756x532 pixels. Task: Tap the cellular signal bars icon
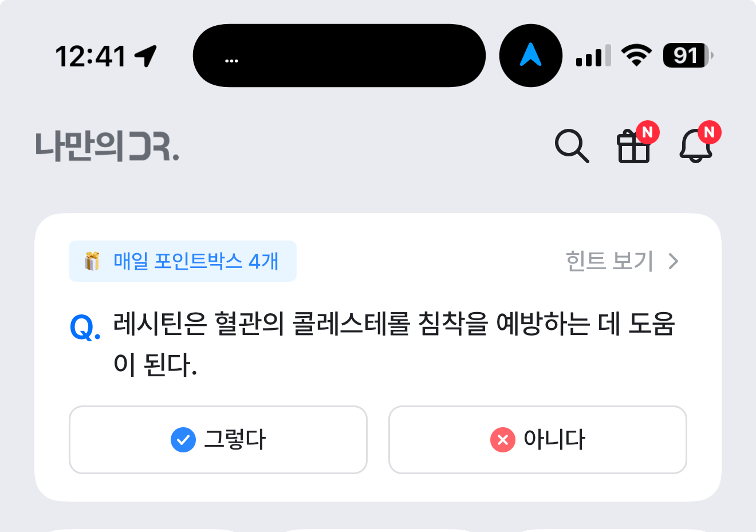(x=593, y=56)
